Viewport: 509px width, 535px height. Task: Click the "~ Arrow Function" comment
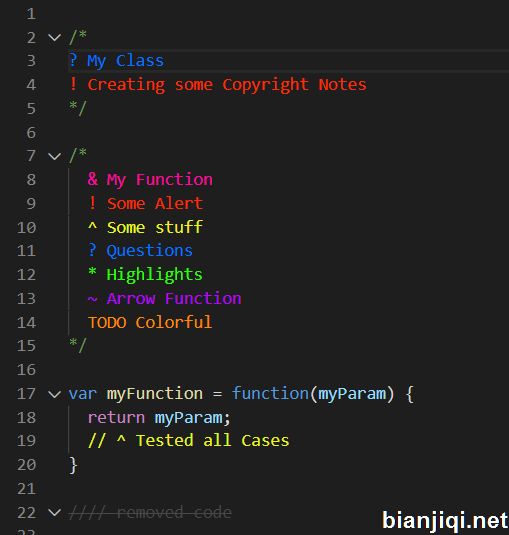click(x=164, y=299)
